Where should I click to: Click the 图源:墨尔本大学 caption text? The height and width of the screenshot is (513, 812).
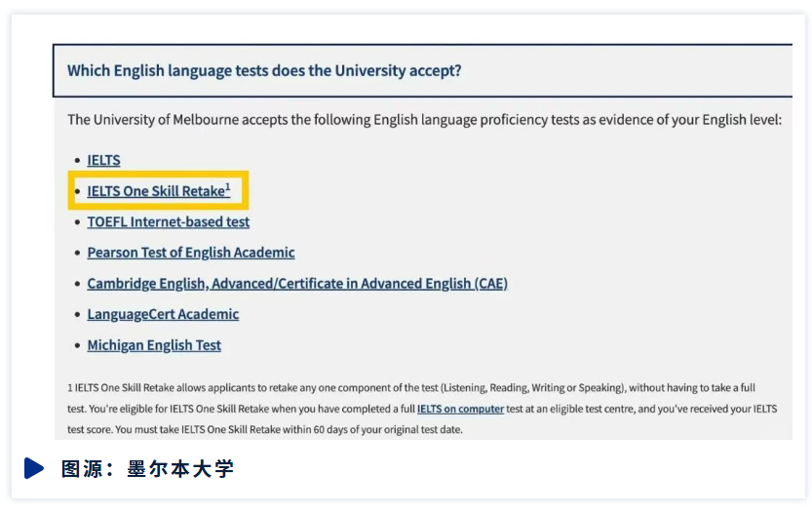[x=147, y=469]
